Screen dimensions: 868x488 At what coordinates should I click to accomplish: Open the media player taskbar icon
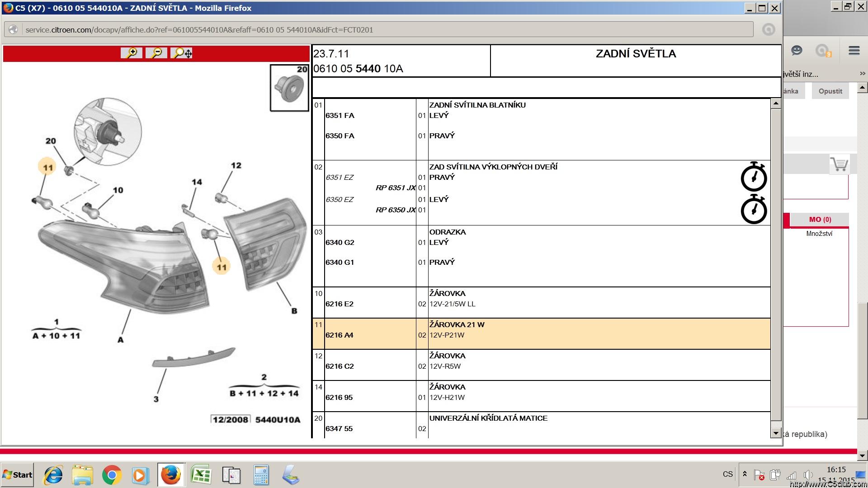[x=140, y=475]
